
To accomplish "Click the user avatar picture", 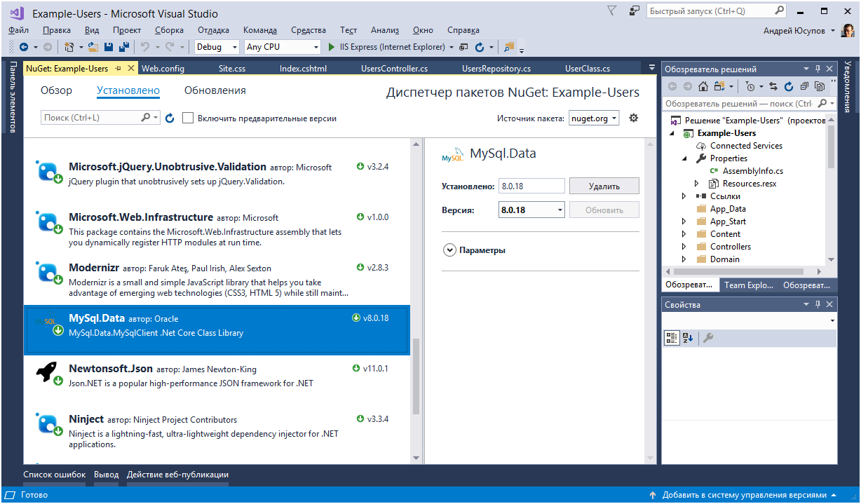I will coord(848,31).
